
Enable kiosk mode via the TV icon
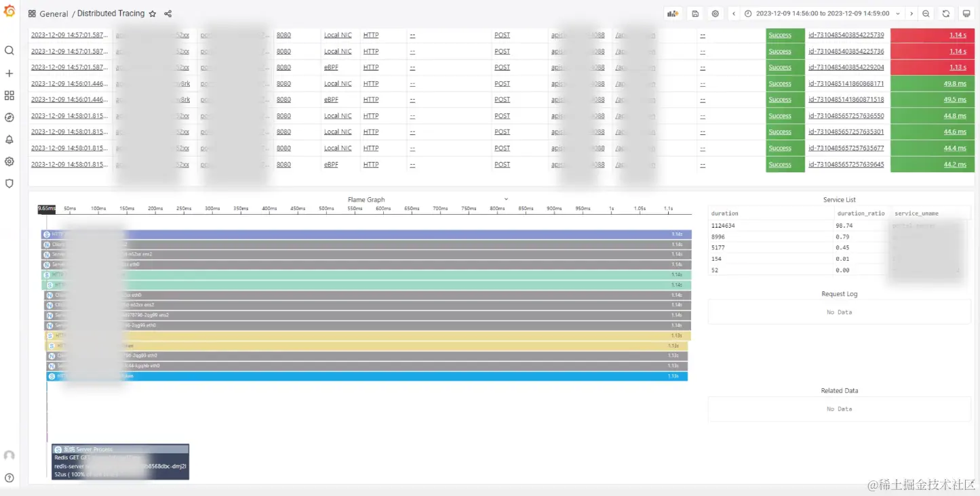click(x=966, y=13)
